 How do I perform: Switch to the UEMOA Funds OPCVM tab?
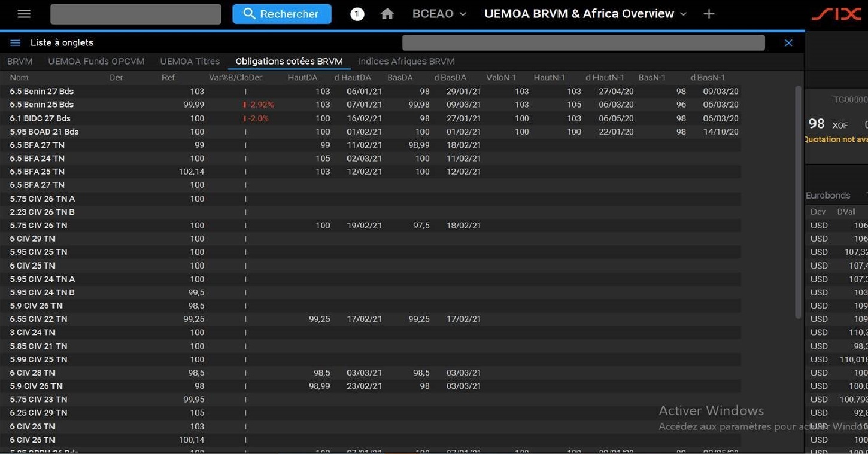click(x=96, y=61)
